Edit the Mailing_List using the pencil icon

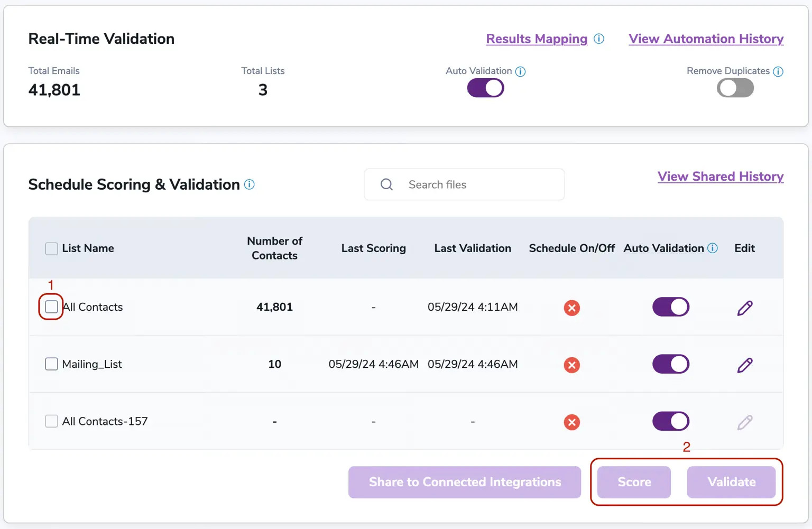tap(745, 365)
